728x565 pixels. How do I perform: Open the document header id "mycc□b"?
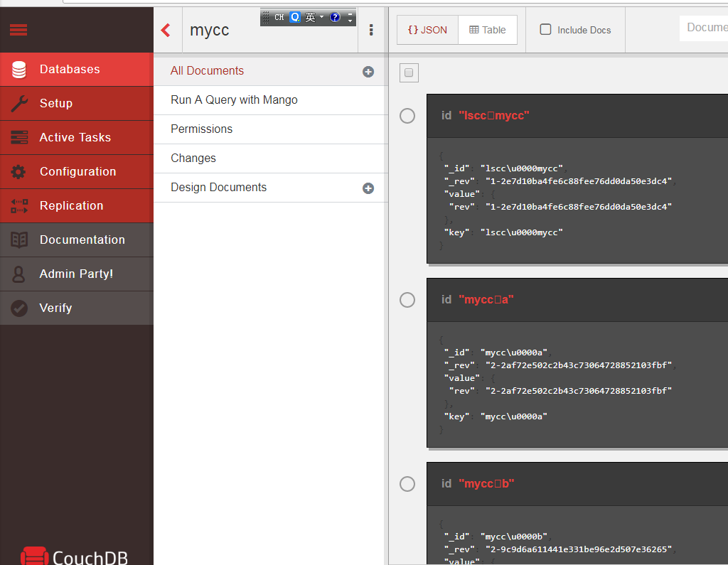[577, 484]
